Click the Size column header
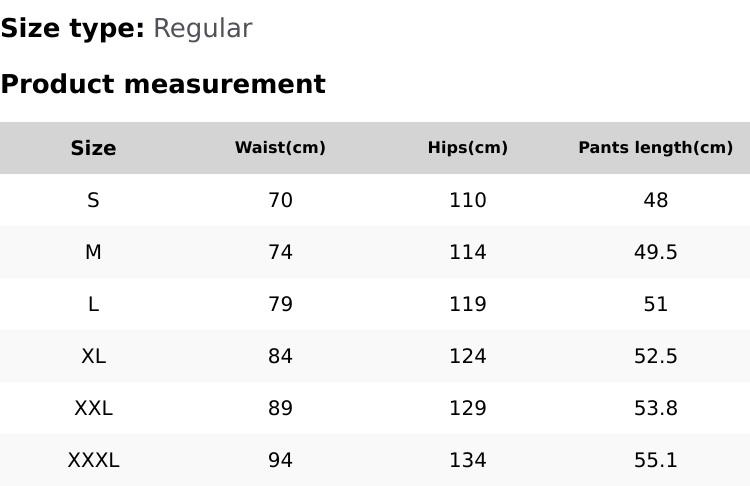Viewport: 750px width, 486px height. pyautogui.click(x=93, y=148)
